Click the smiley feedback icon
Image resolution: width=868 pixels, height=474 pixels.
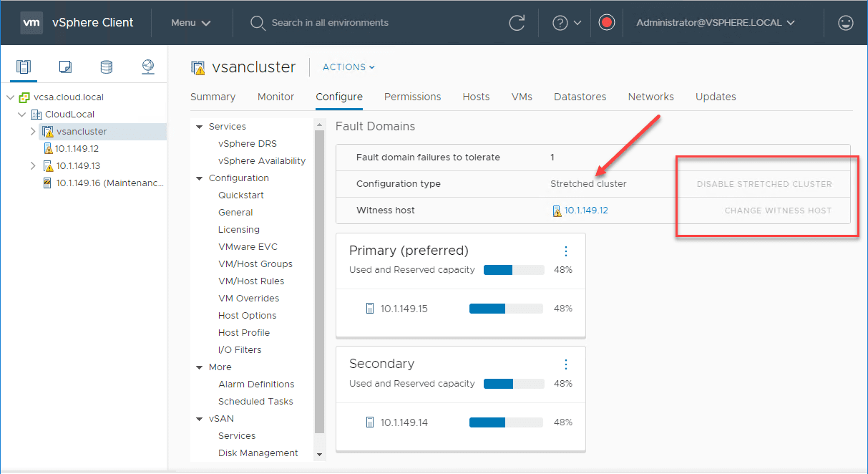pos(845,23)
